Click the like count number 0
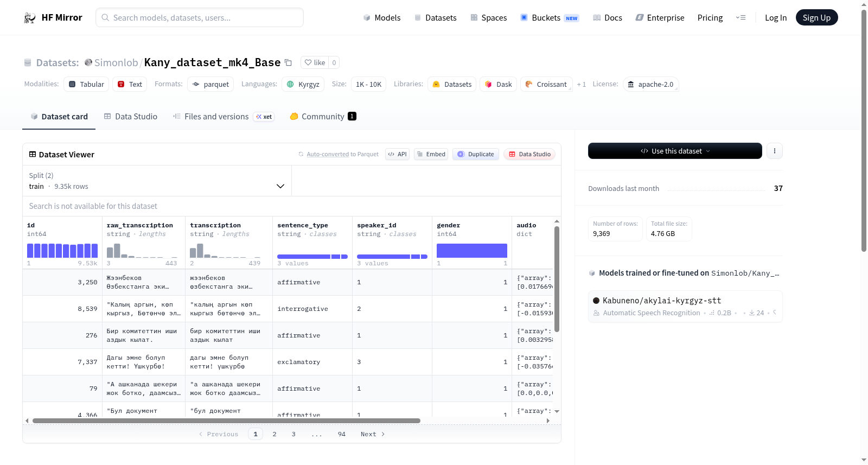868x465 pixels. pyautogui.click(x=334, y=62)
